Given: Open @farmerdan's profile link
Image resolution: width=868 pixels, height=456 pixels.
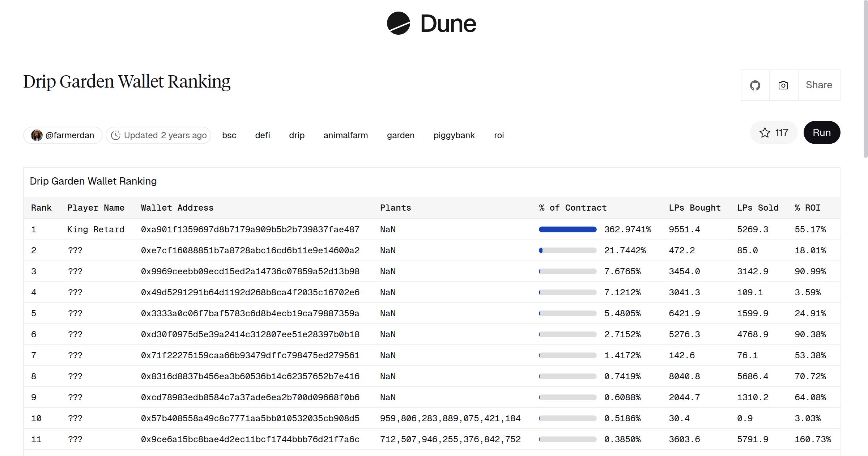Looking at the screenshot, I should coord(70,135).
